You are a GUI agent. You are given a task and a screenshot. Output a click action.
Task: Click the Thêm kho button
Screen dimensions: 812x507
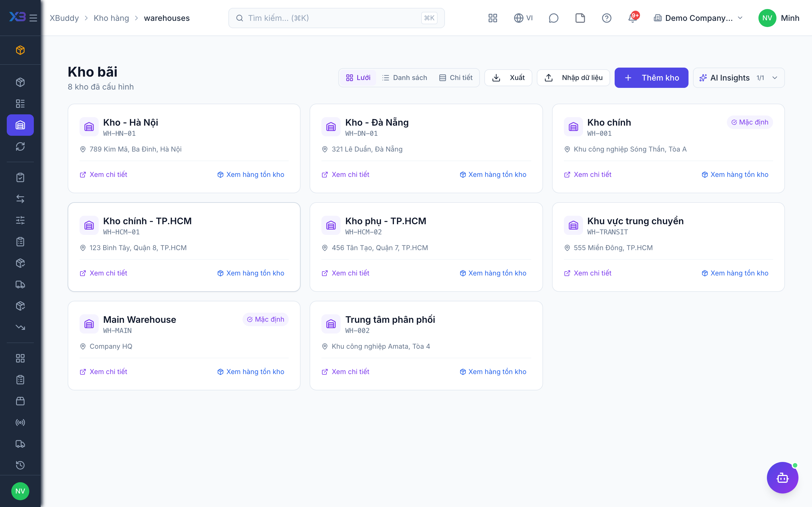click(x=651, y=78)
